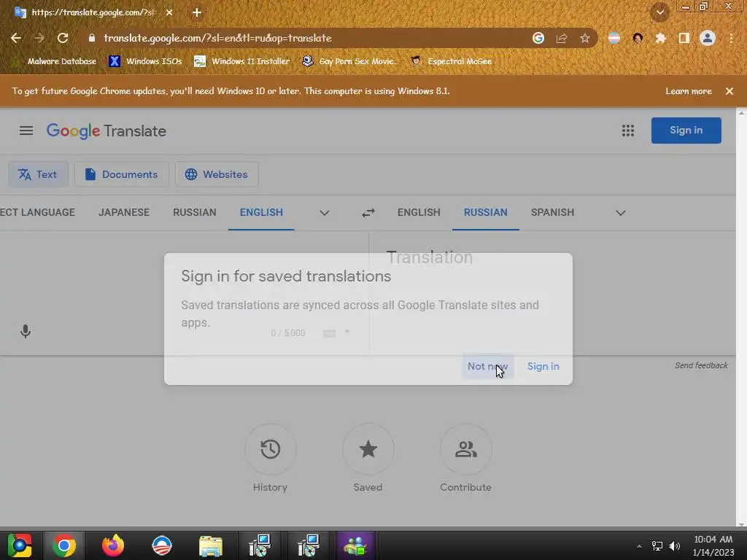Open the share page icon

[562, 38]
